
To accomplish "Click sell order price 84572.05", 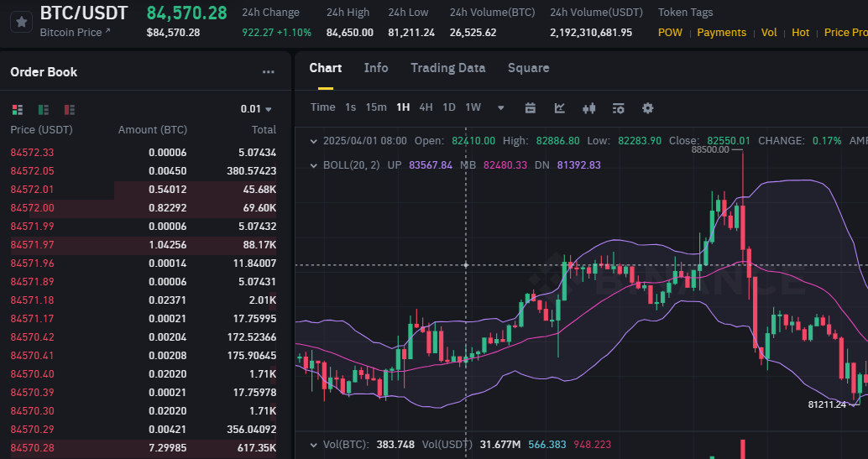I will pyautogui.click(x=32, y=171).
